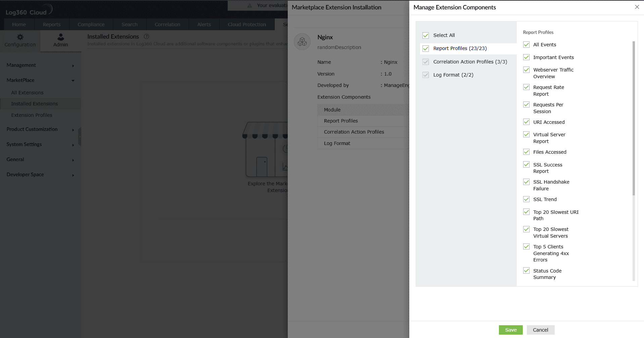Open the Admin user icon tab

[61, 41]
